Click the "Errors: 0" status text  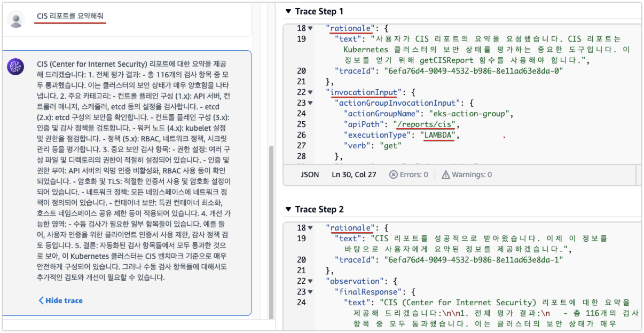point(414,175)
